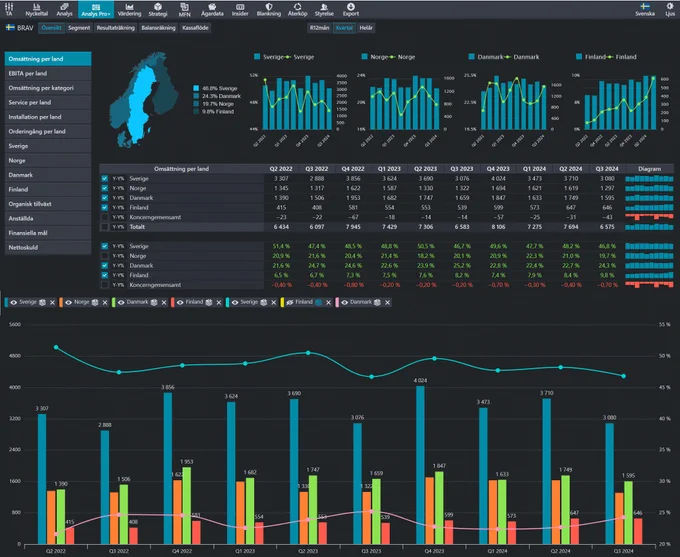This screenshot has height=557, width=680.
Task: Open the Resultaträkning tab
Action: click(115, 28)
